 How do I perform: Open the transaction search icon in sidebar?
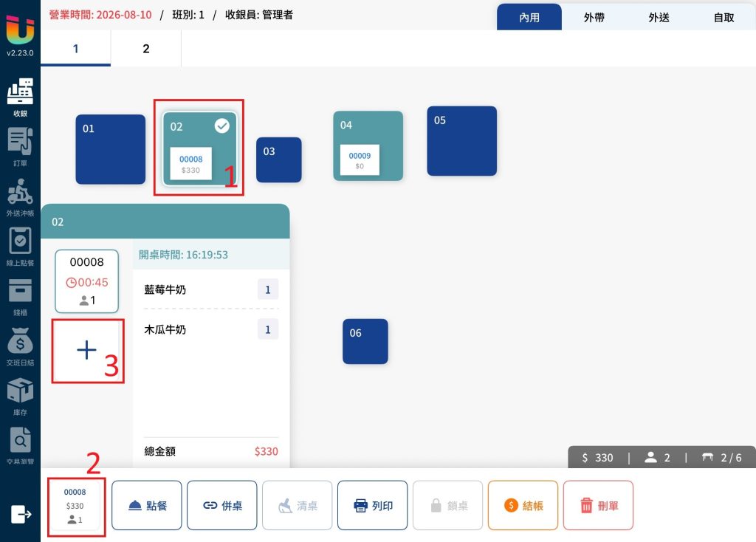pyautogui.click(x=20, y=440)
